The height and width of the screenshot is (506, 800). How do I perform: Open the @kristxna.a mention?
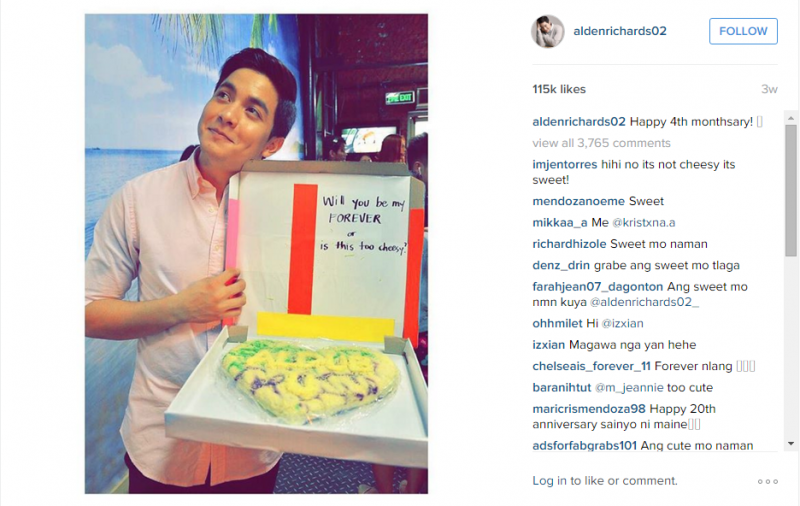pyautogui.click(x=643, y=222)
